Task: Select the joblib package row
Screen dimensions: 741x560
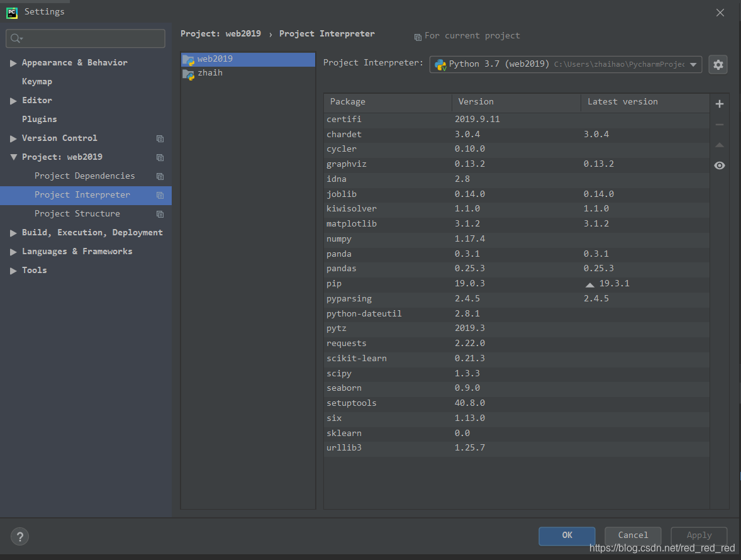Action: pyautogui.click(x=516, y=194)
